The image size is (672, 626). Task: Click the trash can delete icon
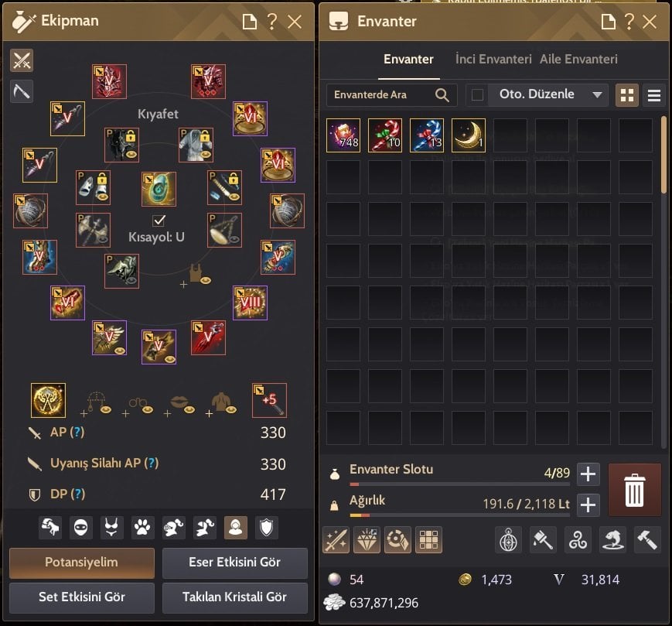(634, 490)
